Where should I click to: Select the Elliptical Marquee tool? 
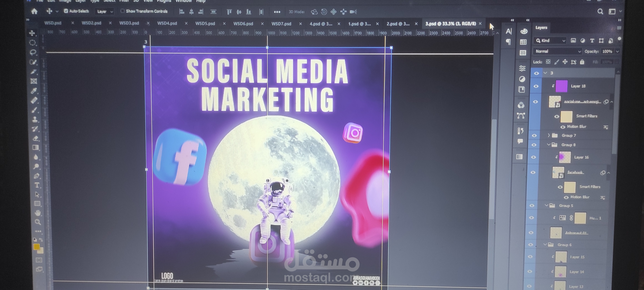click(x=32, y=42)
